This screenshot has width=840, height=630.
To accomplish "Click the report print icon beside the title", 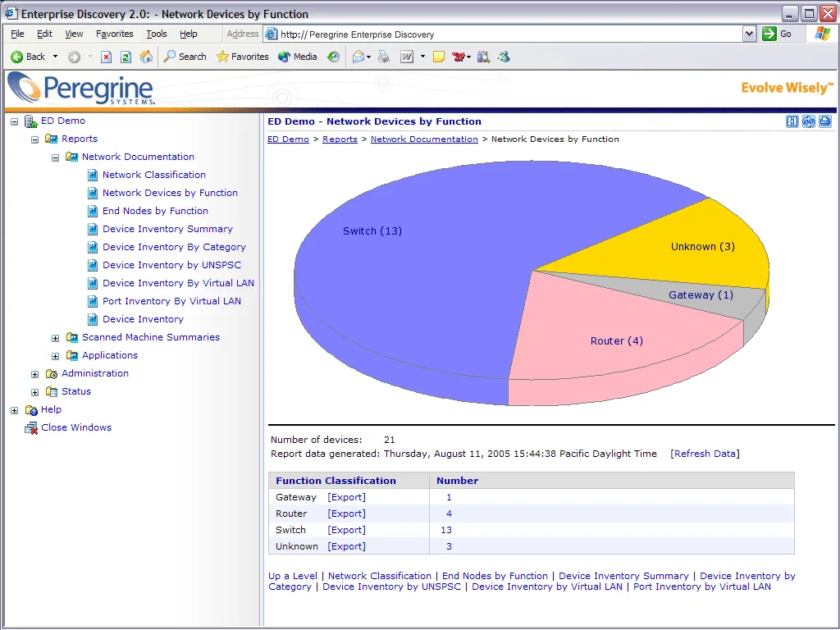I will click(825, 121).
